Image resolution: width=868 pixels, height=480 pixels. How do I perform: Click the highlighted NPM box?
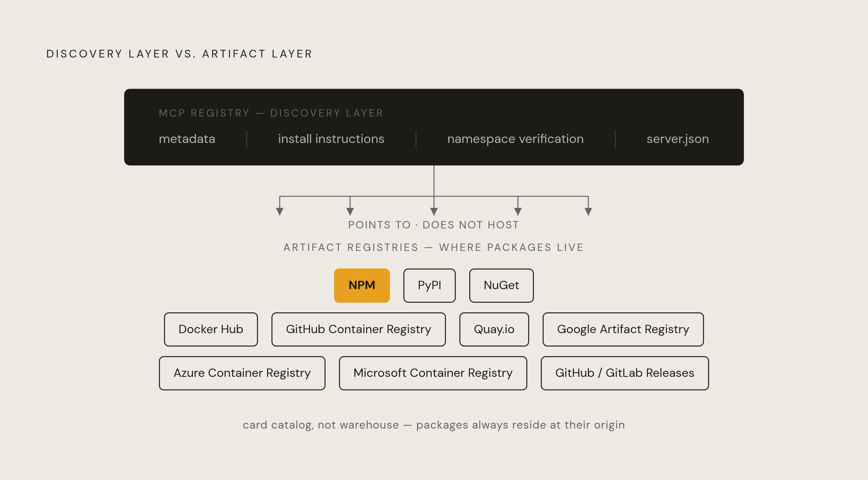(x=362, y=285)
